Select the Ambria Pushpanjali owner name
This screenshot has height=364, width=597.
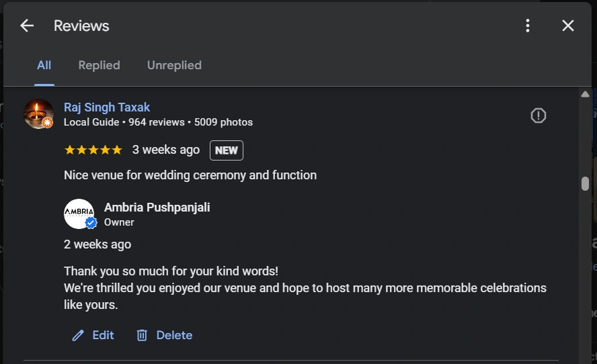[x=157, y=208]
